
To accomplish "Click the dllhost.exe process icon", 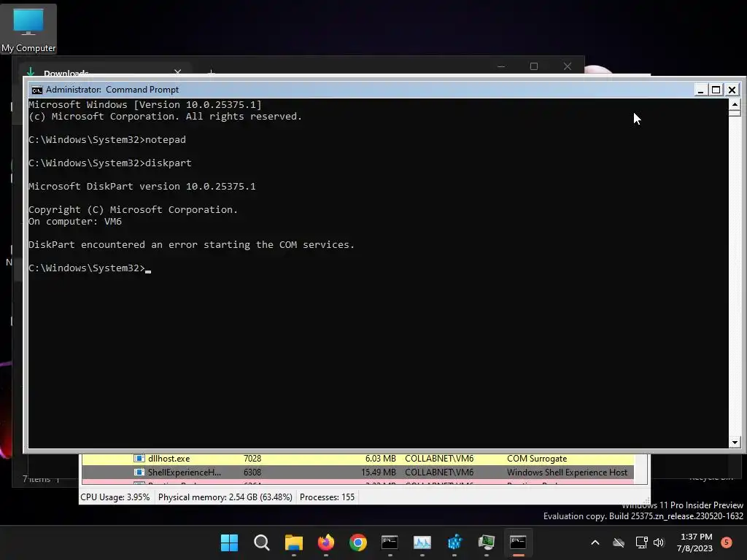I will coord(139,459).
